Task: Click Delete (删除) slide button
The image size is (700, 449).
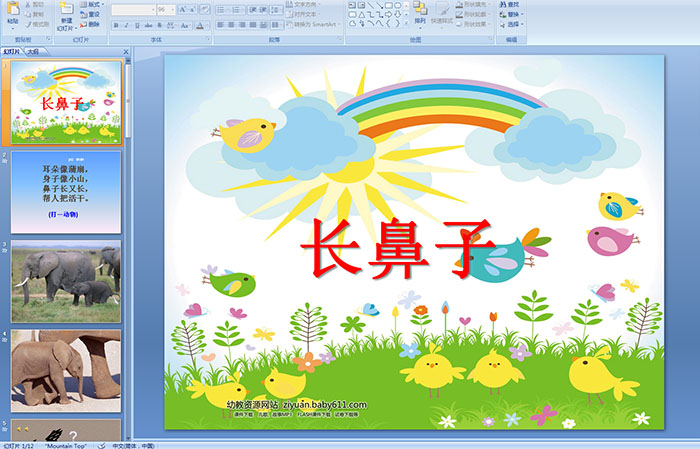Action: [x=90, y=24]
